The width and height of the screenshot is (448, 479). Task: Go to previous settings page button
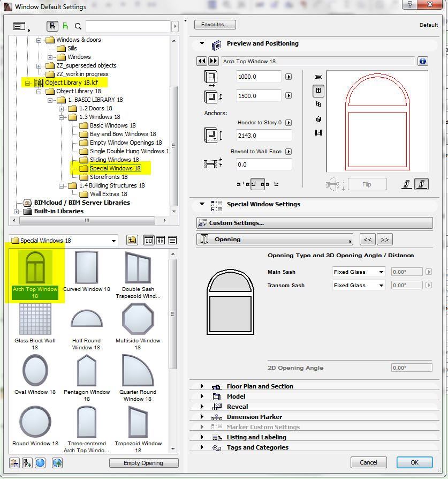pos(368,239)
